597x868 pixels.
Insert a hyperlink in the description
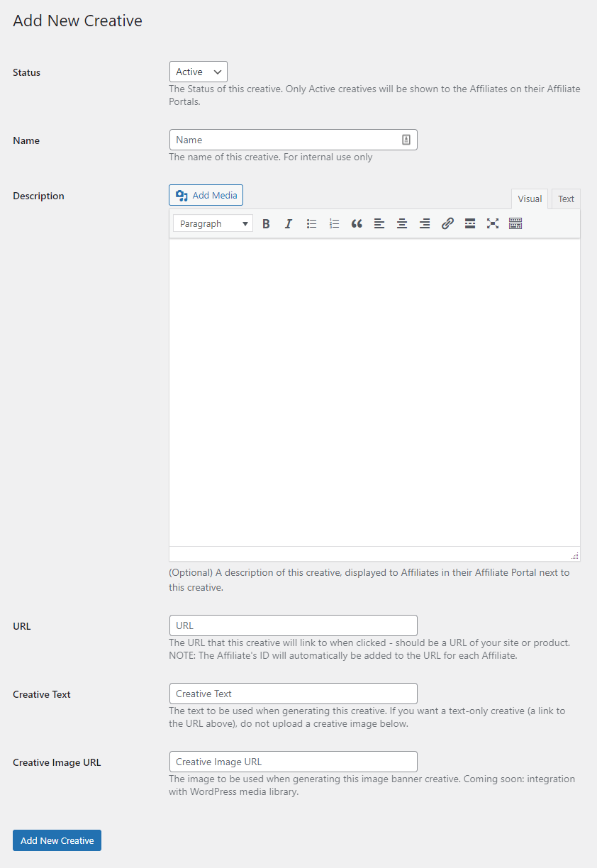(x=447, y=223)
